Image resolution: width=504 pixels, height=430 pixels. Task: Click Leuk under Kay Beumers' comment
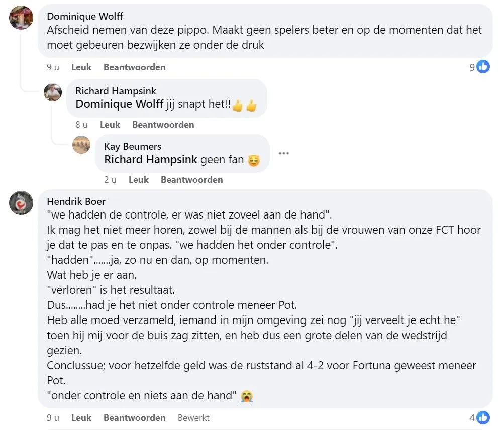(x=138, y=179)
